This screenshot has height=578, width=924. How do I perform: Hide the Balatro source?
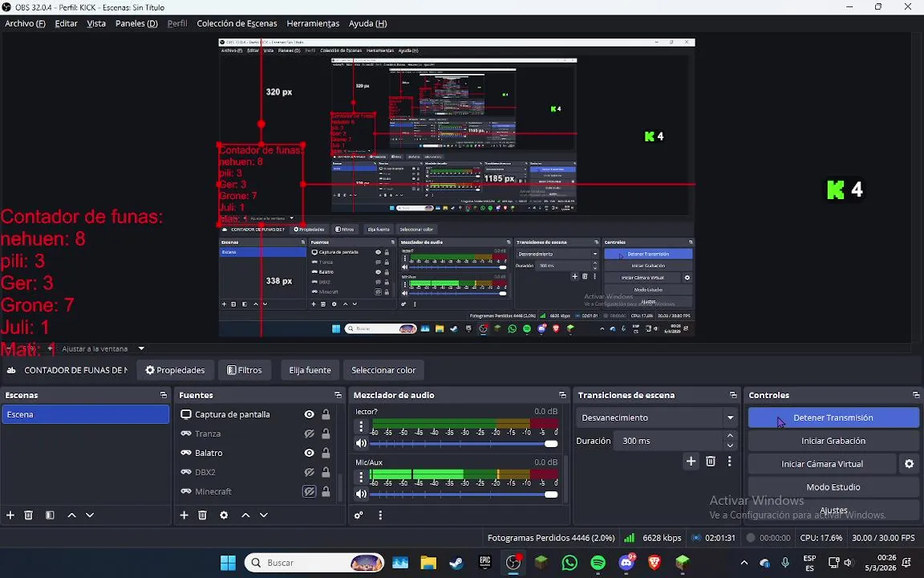309,453
